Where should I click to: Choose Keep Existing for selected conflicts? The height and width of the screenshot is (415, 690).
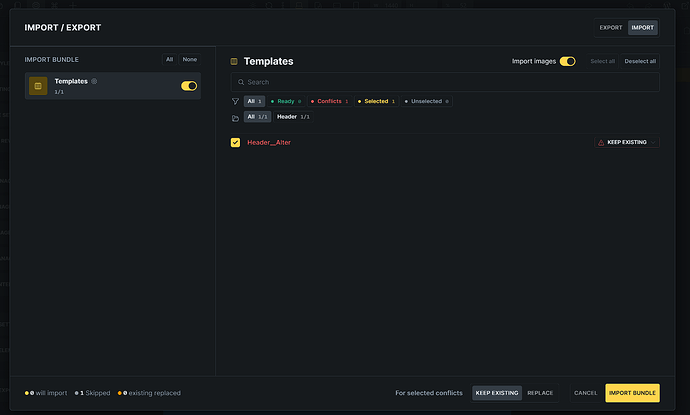pyautogui.click(x=497, y=393)
